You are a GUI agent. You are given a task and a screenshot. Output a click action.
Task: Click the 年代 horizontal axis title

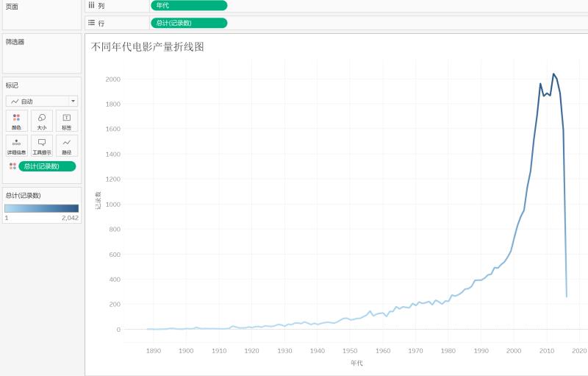pyautogui.click(x=356, y=363)
